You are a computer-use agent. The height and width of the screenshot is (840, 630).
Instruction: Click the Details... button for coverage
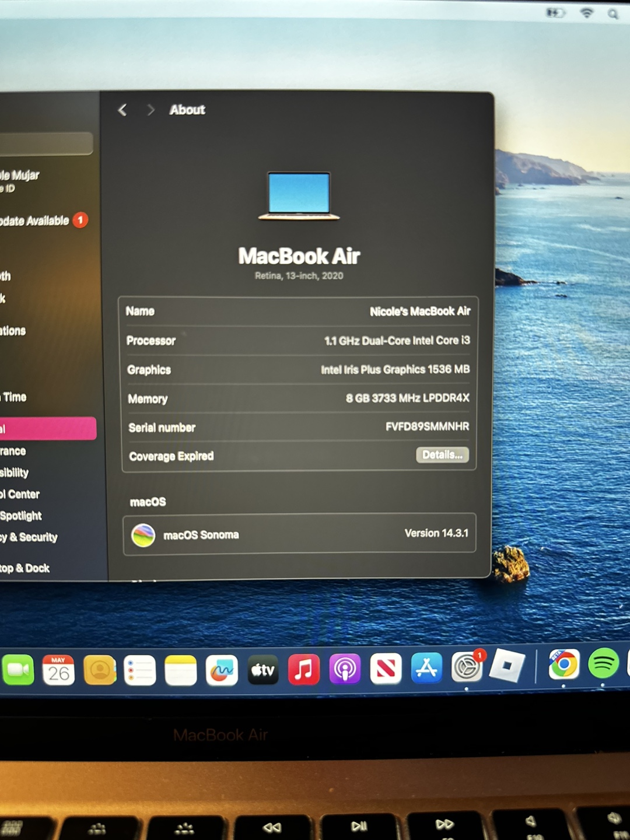pos(442,455)
